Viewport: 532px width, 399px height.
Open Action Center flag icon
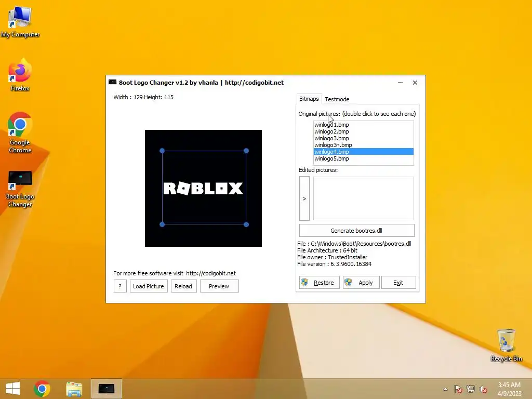(458, 389)
